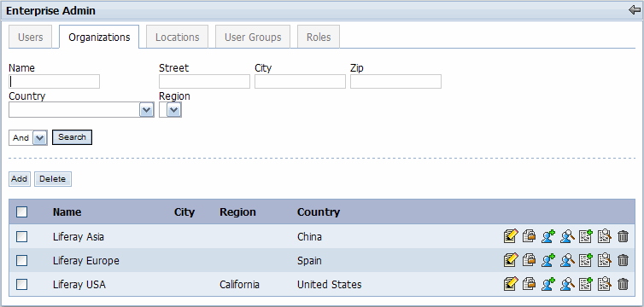
Task: Edit the Liferay Asia organization
Action: point(511,236)
